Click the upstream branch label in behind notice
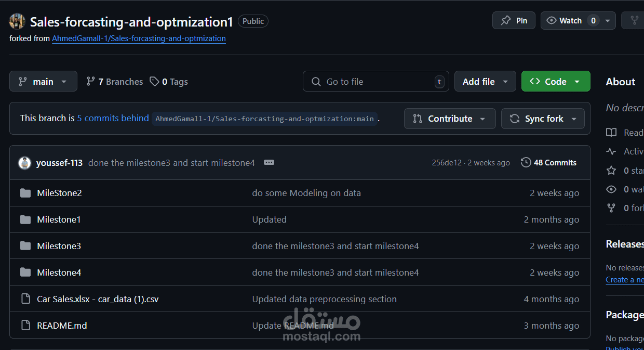Viewport: 644px width, 350px height. (x=264, y=119)
